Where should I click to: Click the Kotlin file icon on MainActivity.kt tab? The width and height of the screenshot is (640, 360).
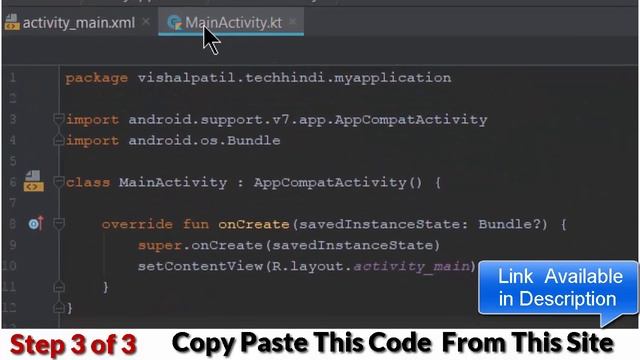174,22
